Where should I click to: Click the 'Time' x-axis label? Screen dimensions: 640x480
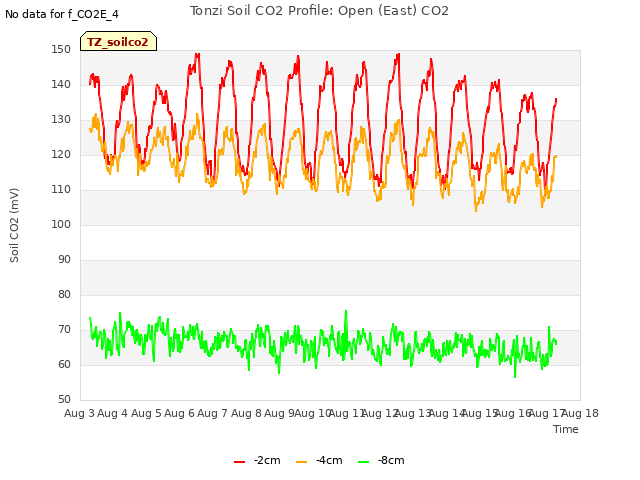pyautogui.click(x=566, y=429)
